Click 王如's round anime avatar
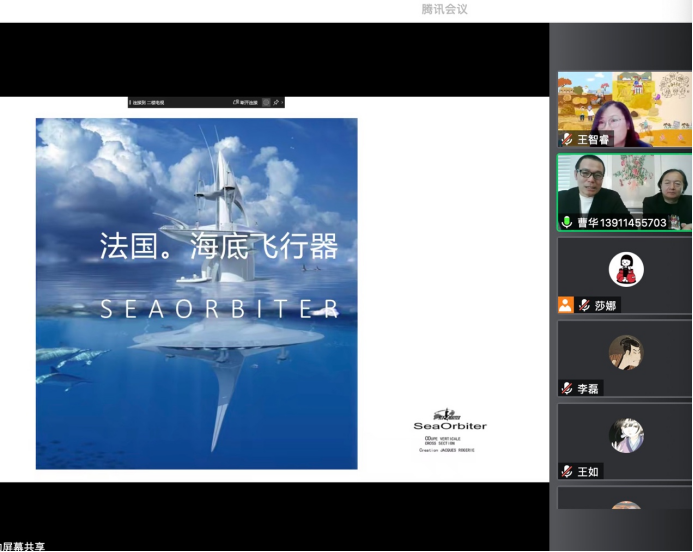The height and width of the screenshot is (552, 693). (x=626, y=435)
